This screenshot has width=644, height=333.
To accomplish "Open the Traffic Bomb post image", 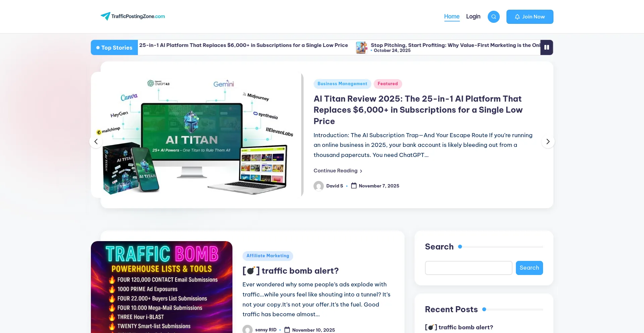I will (162, 287).
